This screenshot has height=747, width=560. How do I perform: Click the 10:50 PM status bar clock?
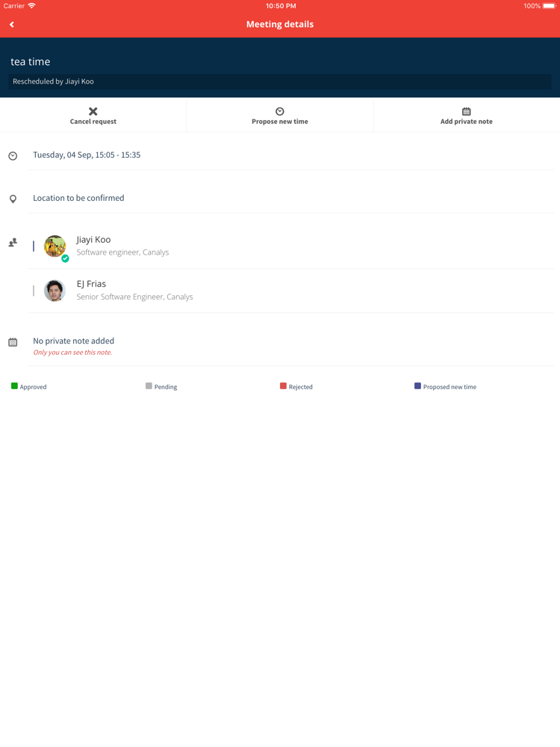tap(281, 6)
